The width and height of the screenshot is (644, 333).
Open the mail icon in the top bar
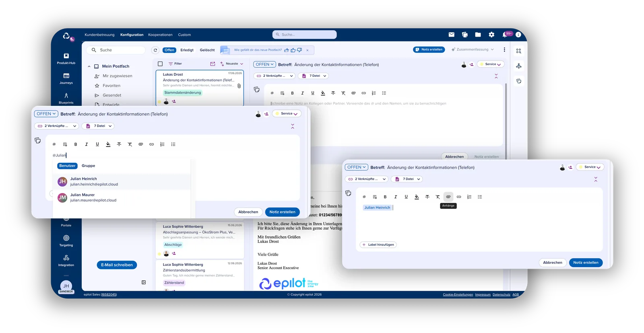coord(451,35)
